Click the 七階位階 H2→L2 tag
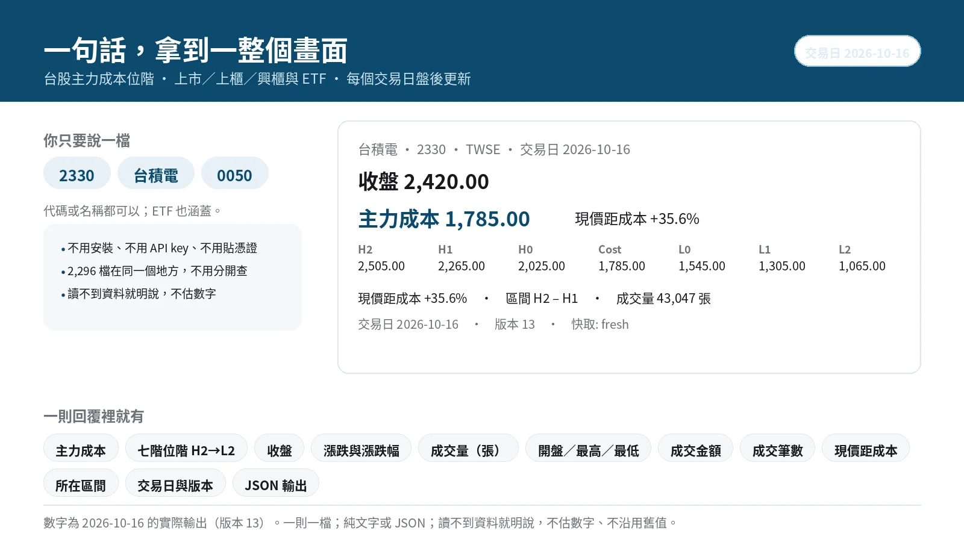The image size is (964, 560). 186,448
